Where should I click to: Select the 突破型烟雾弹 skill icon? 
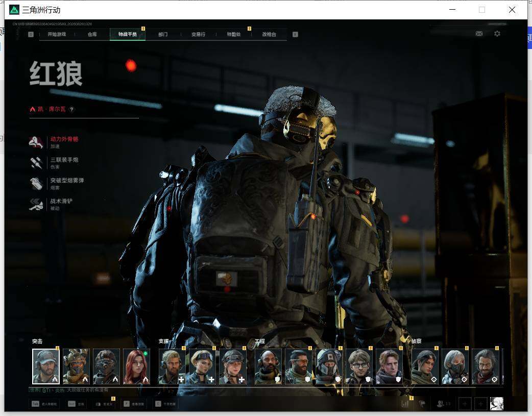click(36, 184)
